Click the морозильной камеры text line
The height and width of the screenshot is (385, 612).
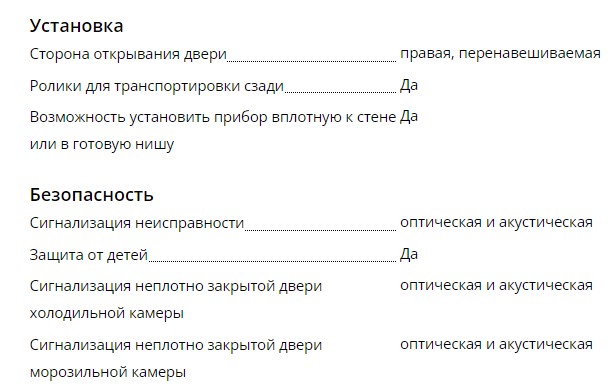(108, 372)
